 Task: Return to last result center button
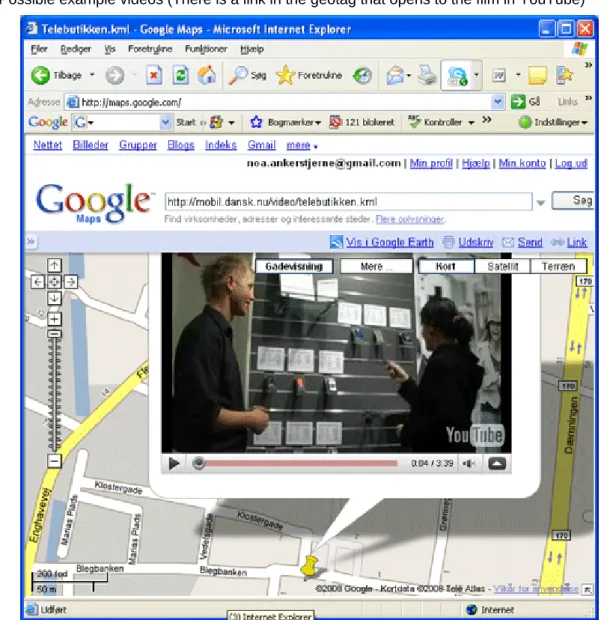54,282
